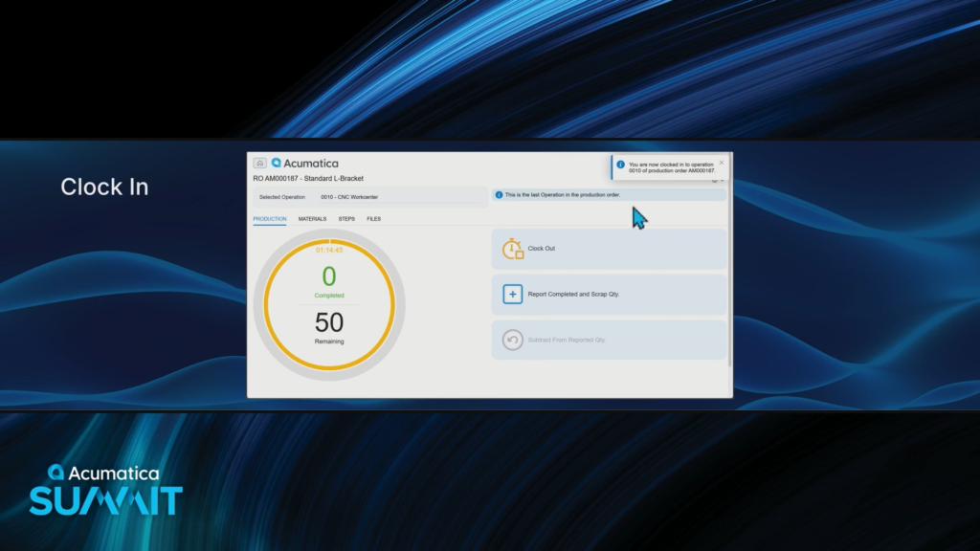Click the Acumatica Summit logo
The image size is (980, 551).
tap(105, 490)
